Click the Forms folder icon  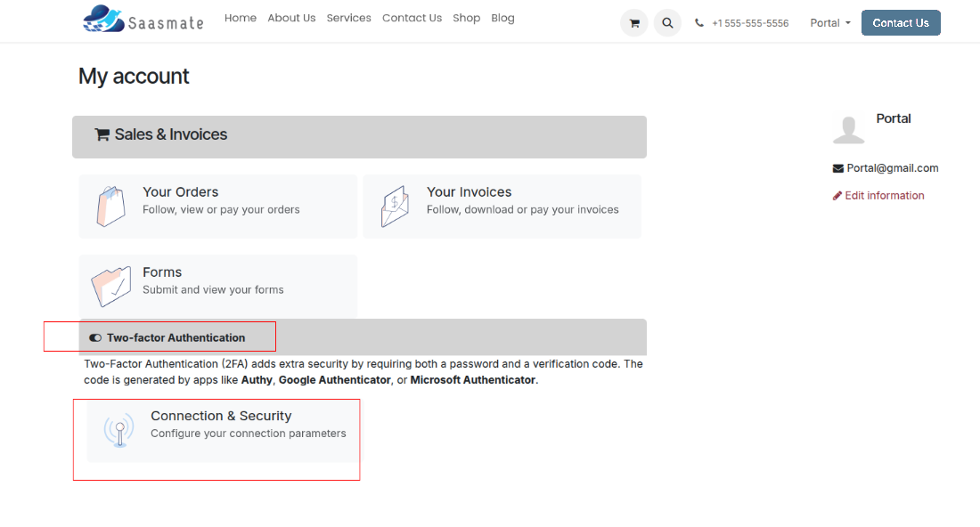click(x=110, y=286)
